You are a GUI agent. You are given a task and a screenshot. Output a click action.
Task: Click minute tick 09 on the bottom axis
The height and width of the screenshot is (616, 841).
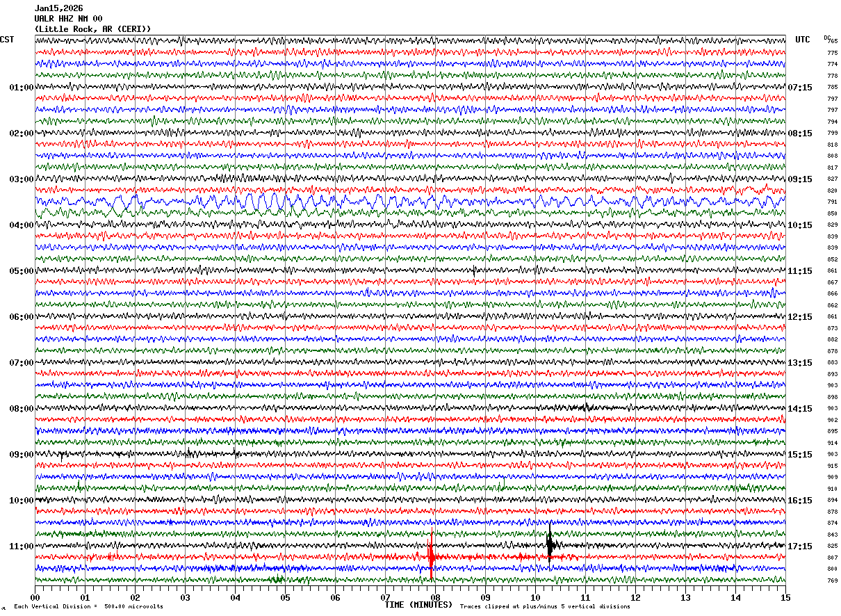485,597
